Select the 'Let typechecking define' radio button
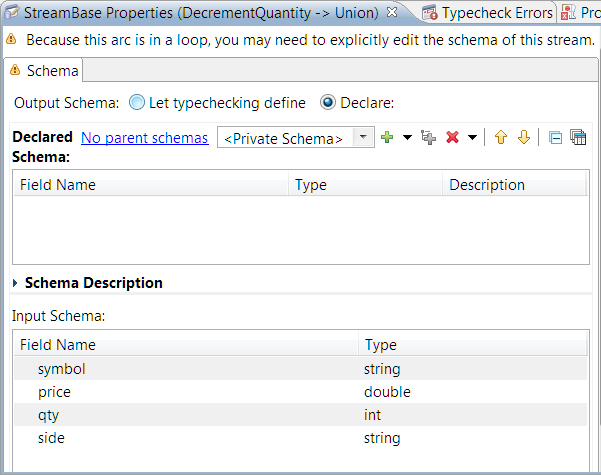The width and height of the screenshot is (601, 475). pos(137,102)
